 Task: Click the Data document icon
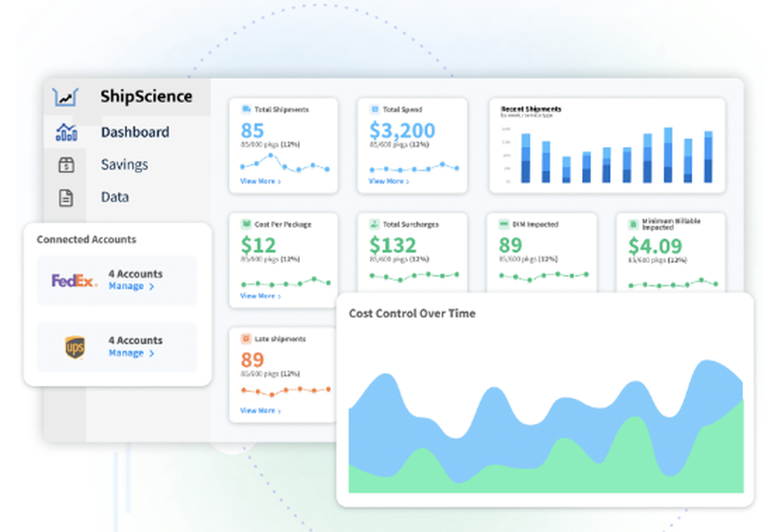(x=66, y=197)
